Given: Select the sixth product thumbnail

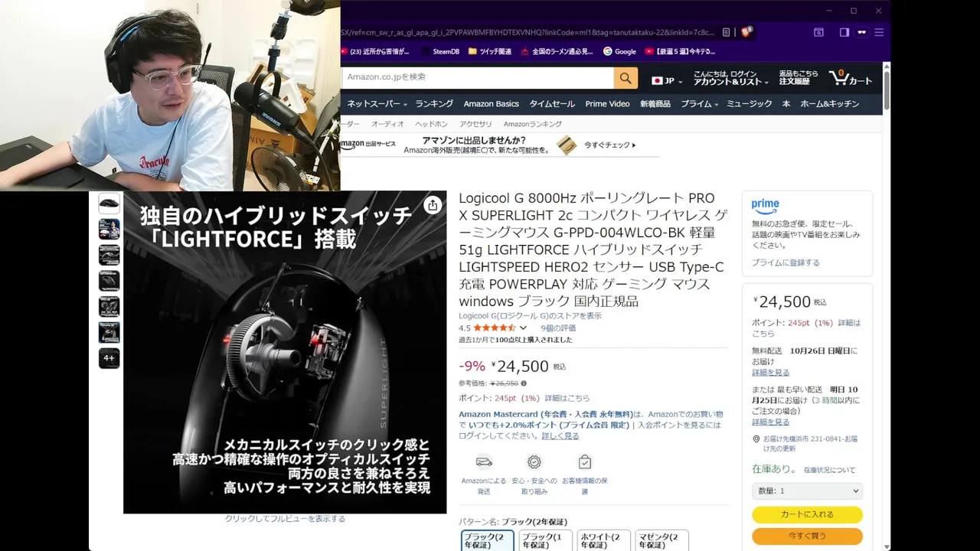Looking at the screenshot, I should point(109,333).
